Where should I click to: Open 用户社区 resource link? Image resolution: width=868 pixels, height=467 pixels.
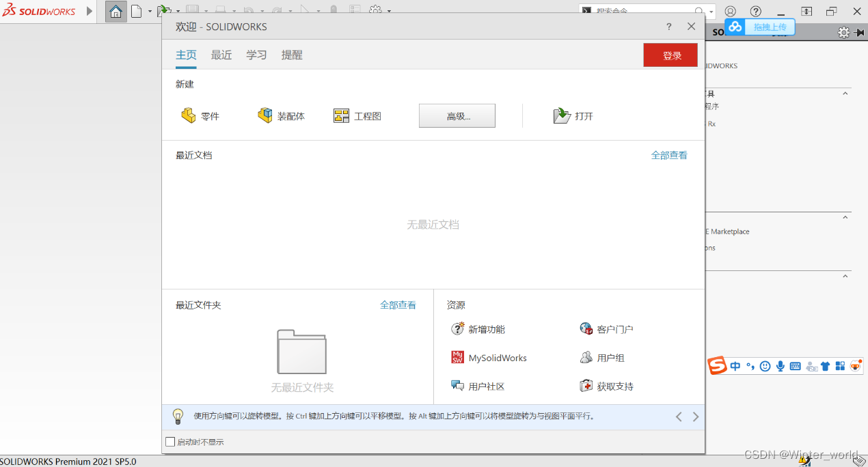478,386
